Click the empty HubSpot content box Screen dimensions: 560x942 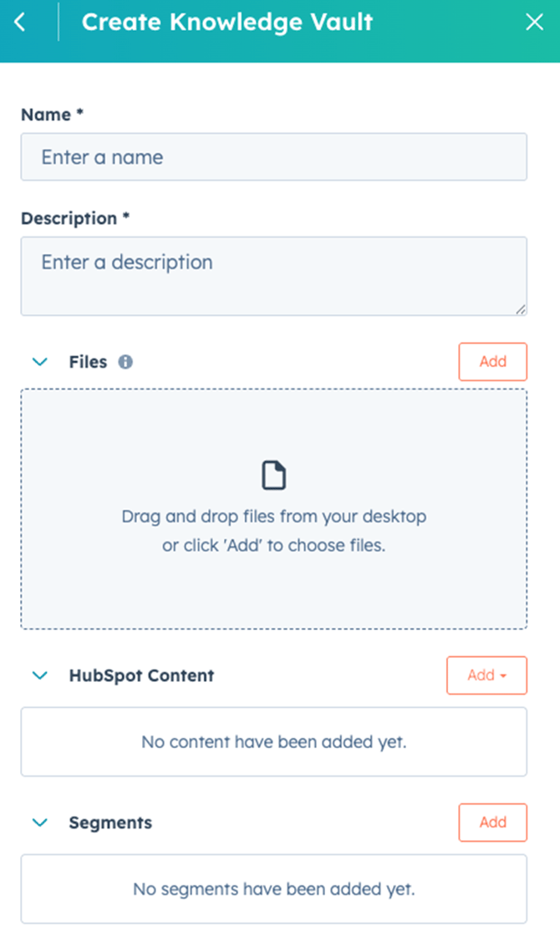274,742
